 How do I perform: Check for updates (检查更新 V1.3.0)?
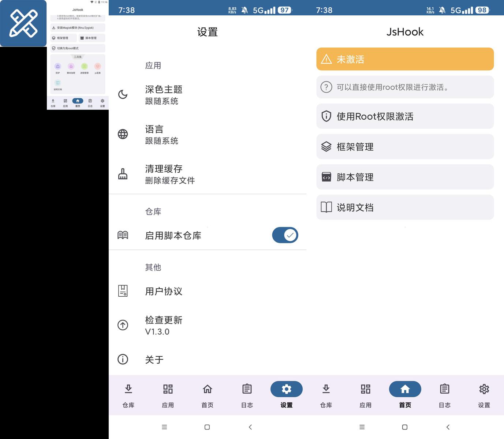(x=208, y=325)
